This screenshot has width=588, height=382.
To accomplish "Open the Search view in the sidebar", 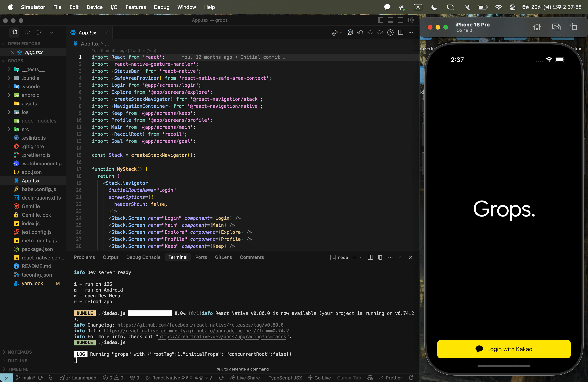I will [x=27, y=32].
